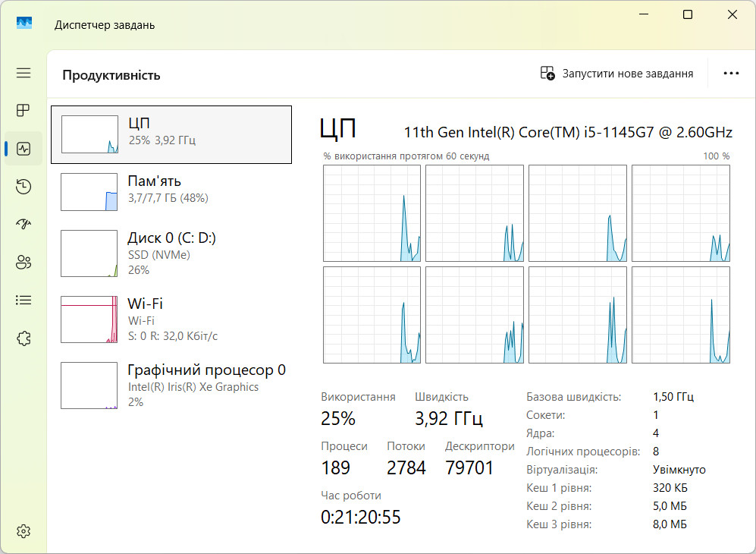
Task: Click the third logical processor graph, top row
Action: tap(578, 213)
